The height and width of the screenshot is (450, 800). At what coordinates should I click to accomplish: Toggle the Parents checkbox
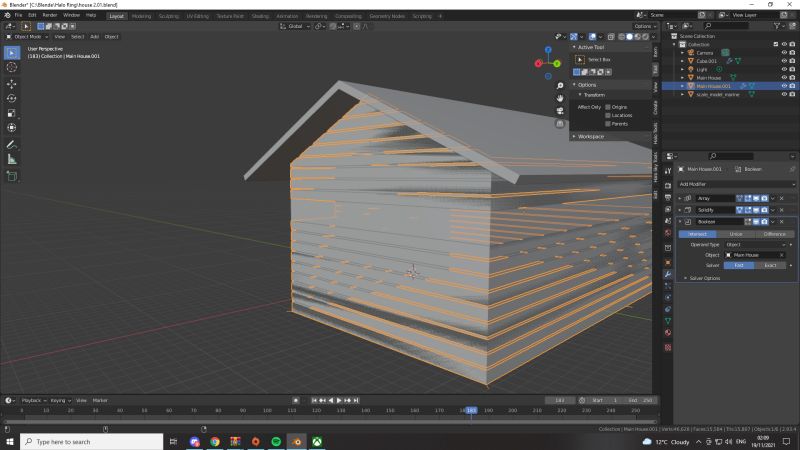tap(608, 124)
